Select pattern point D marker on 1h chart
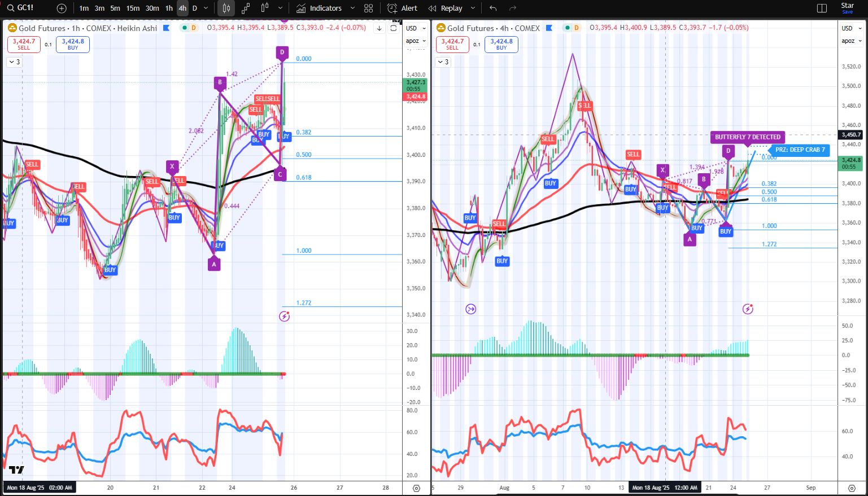 coord(282,53)
